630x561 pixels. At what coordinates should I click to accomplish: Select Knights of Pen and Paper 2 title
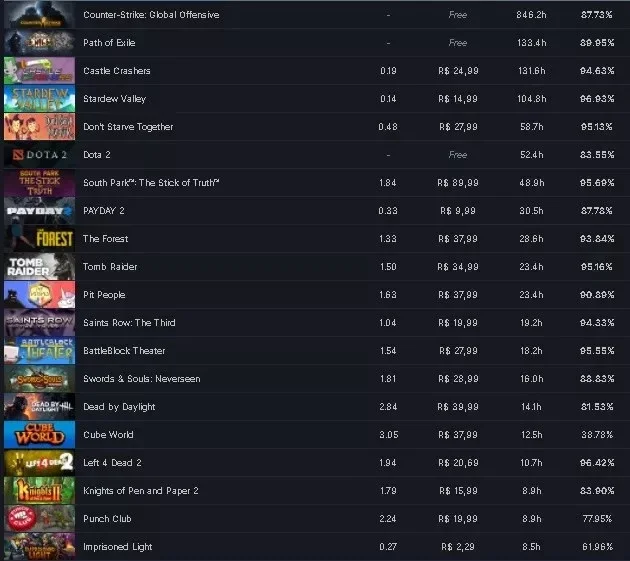click(141, 491)
